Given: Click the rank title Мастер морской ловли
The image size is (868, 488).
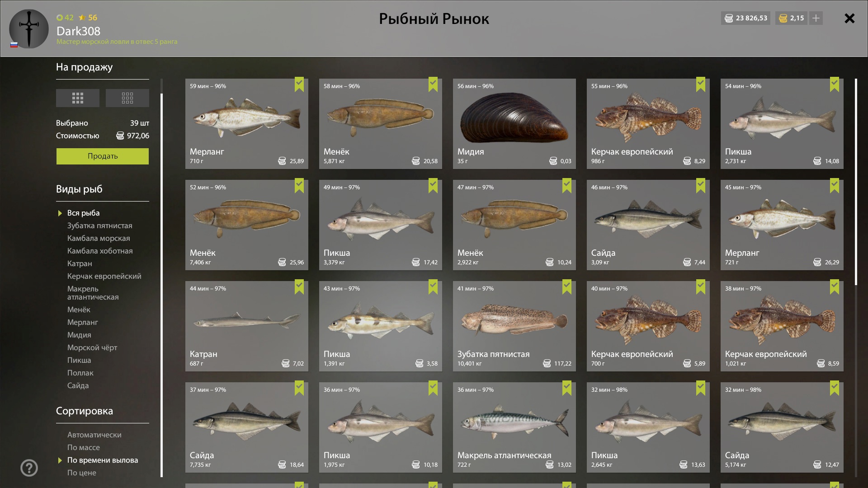Looking at the screenshot, I should tap(117, 42).
